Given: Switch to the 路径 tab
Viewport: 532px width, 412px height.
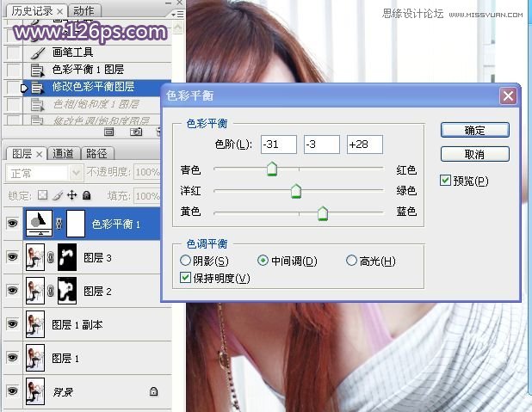Looking at the screenshot, I should pyautogui.click(x=96, y=154).
